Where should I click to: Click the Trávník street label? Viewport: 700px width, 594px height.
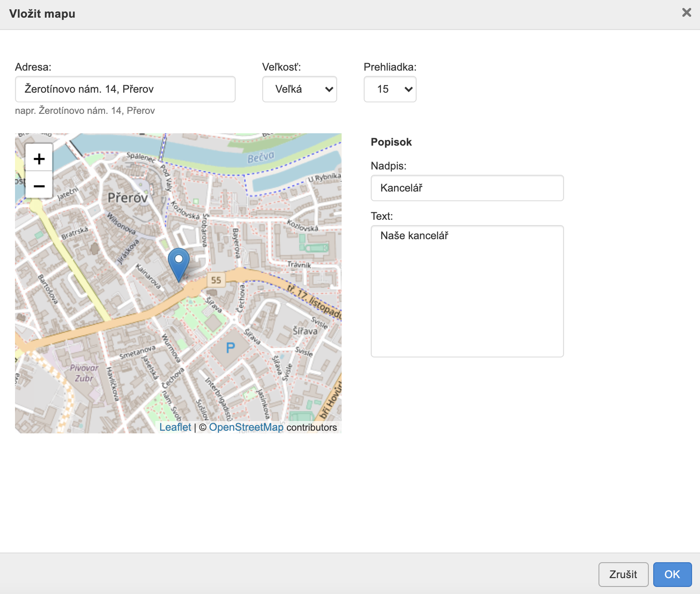coord(299,265)
